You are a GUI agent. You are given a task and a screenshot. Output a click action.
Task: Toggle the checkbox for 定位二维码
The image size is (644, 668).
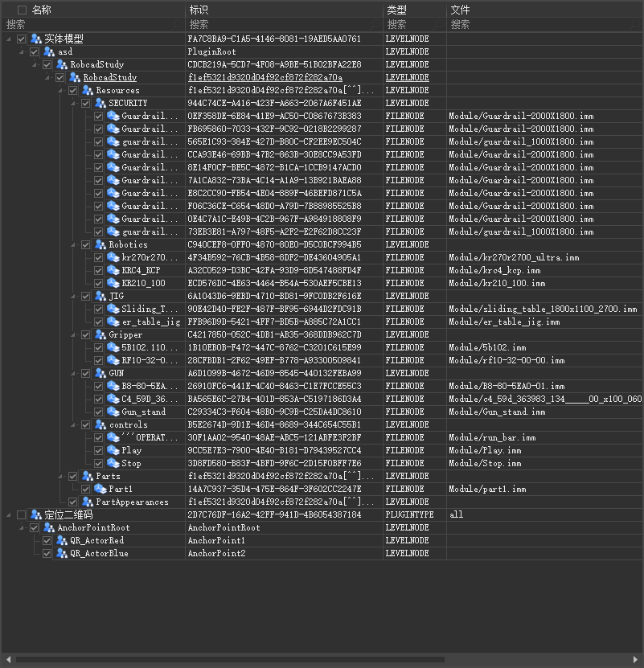point(21,514)
